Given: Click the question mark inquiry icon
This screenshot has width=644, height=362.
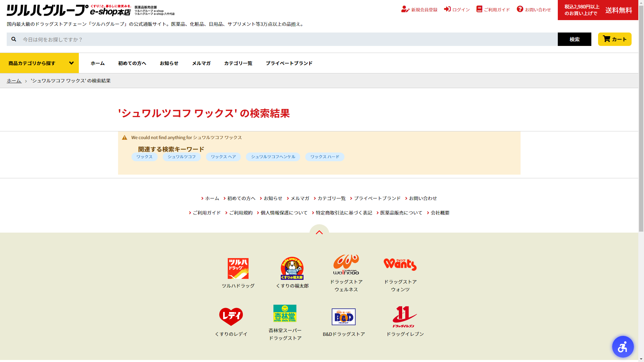Looking at the screenshot, I should click(520, 9).
